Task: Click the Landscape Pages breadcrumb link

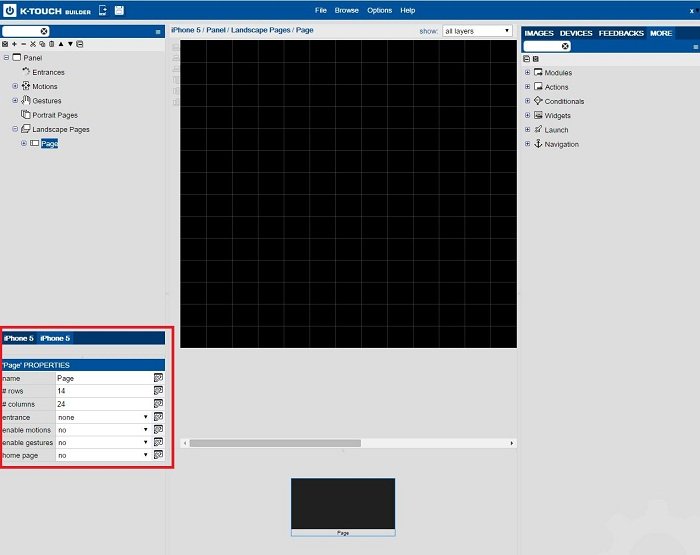Action: (261, 30)
